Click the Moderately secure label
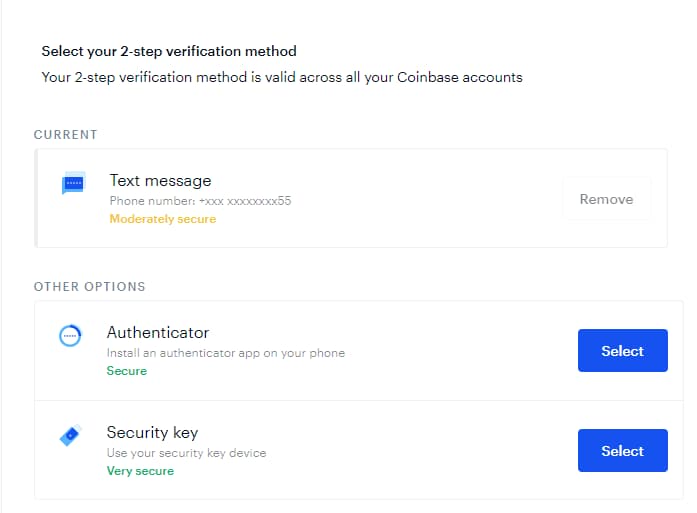The height and width of the screenshot is (513, 697). coord(163,219)
